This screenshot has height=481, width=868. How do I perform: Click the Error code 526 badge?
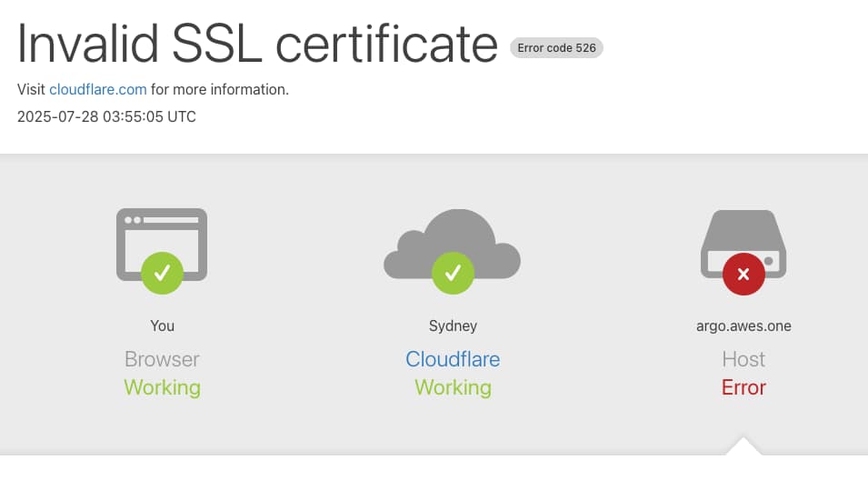[x=556, y=48]
